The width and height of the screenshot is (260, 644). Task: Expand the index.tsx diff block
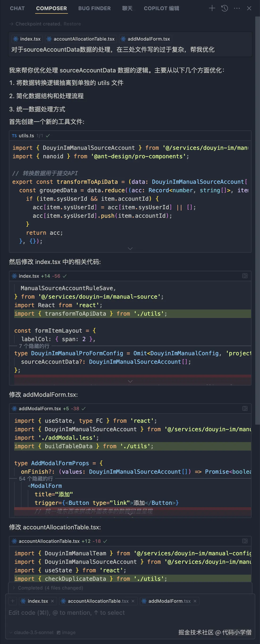(x=130, y=381)
